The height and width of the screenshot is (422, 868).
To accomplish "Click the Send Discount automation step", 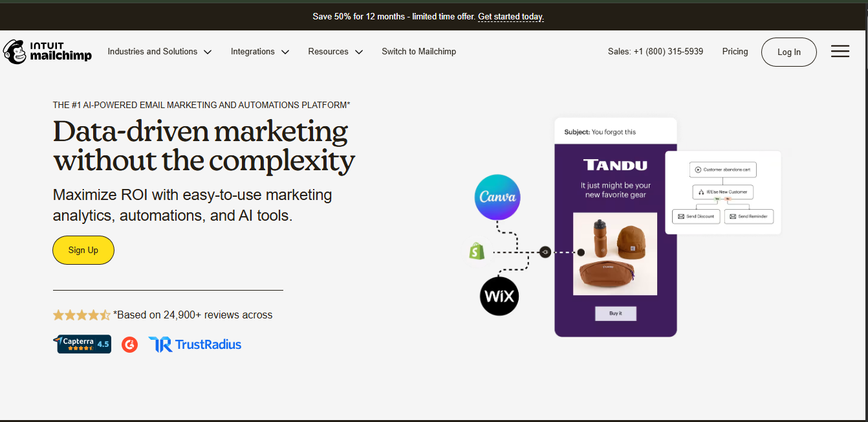I will pos(695,216).
